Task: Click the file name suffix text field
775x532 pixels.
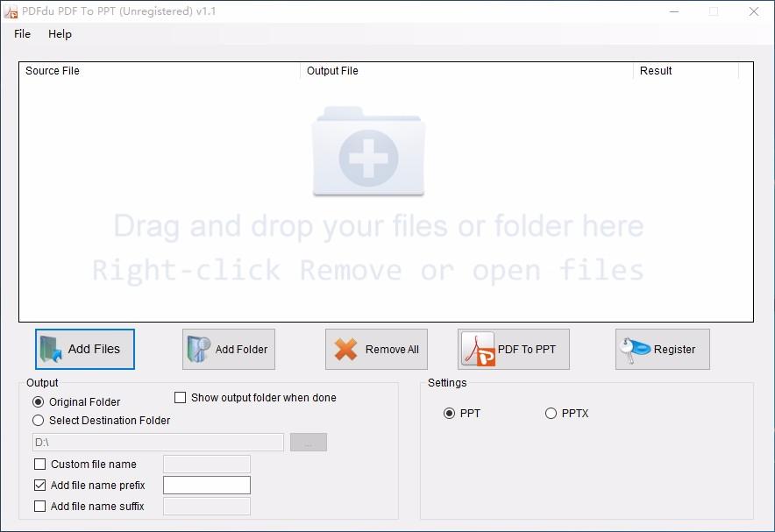Action: 207,507
